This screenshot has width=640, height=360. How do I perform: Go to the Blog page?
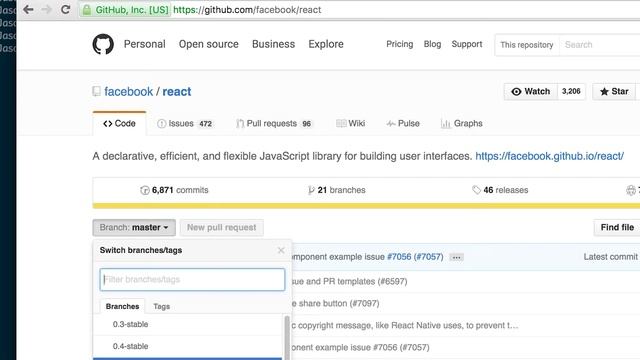click(432, 44)
